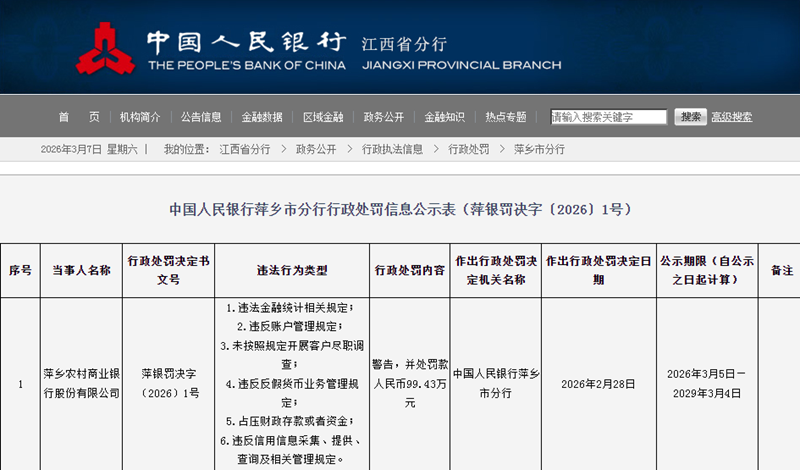Open the 区域金融 menu item
800x470 pixels.
(323, 117)
